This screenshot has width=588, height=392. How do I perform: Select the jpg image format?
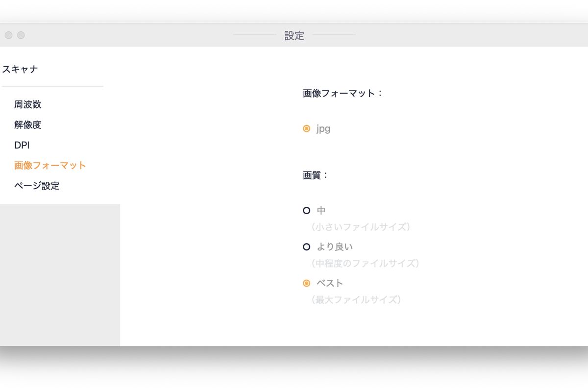(x=323, y=128)
